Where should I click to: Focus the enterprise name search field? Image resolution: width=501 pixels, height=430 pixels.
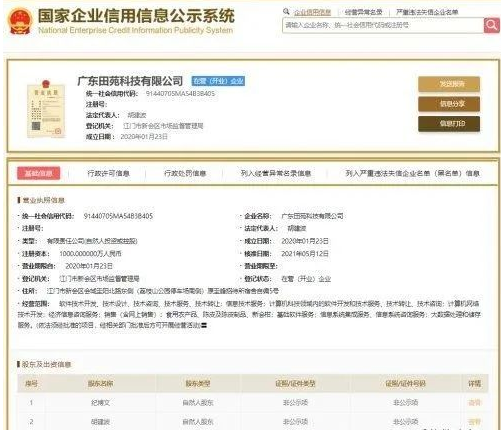383,25
